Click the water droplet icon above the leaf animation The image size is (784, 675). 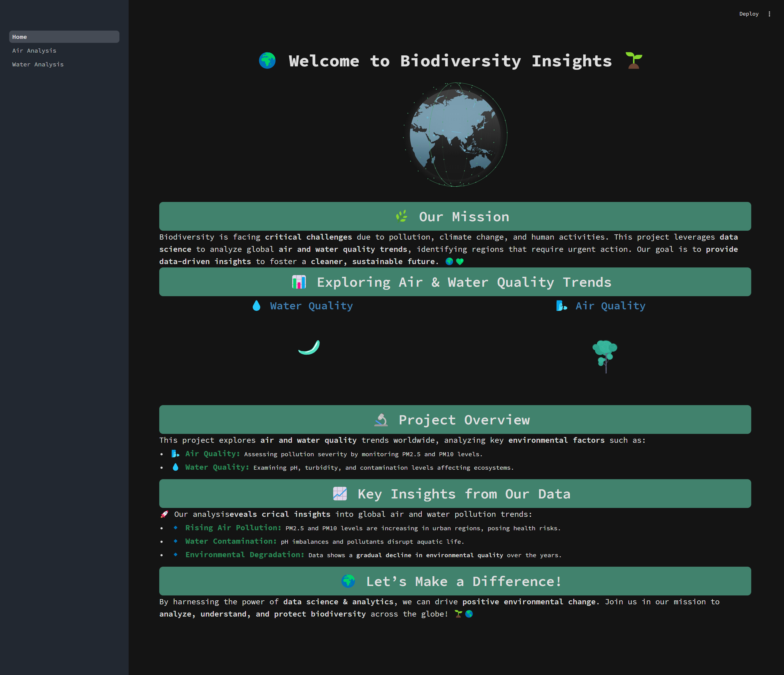[257, 306]
